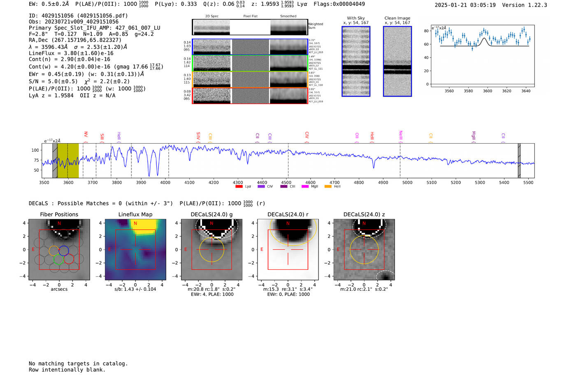The height and width of the screenshot is (392, 576).
Task: Click the orange-bordered 2D Spec fiber cutout
Action: tap(212, 79)
